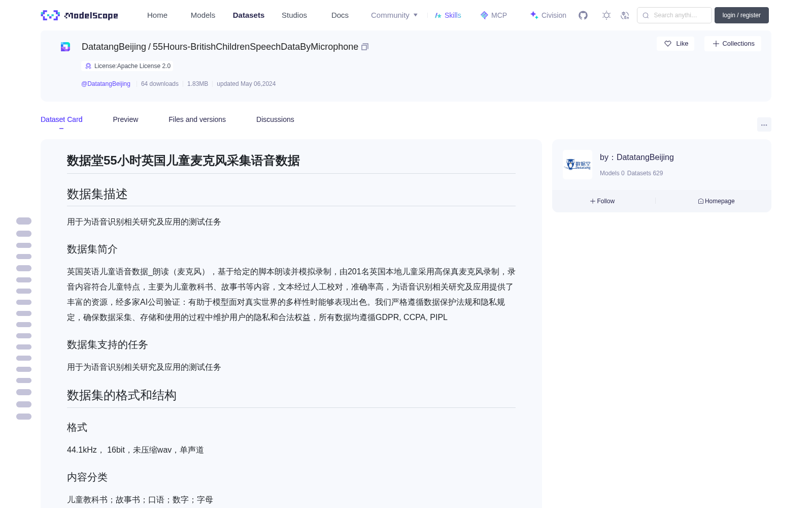
Task: Open the Skills link
Action: [448, 15]
